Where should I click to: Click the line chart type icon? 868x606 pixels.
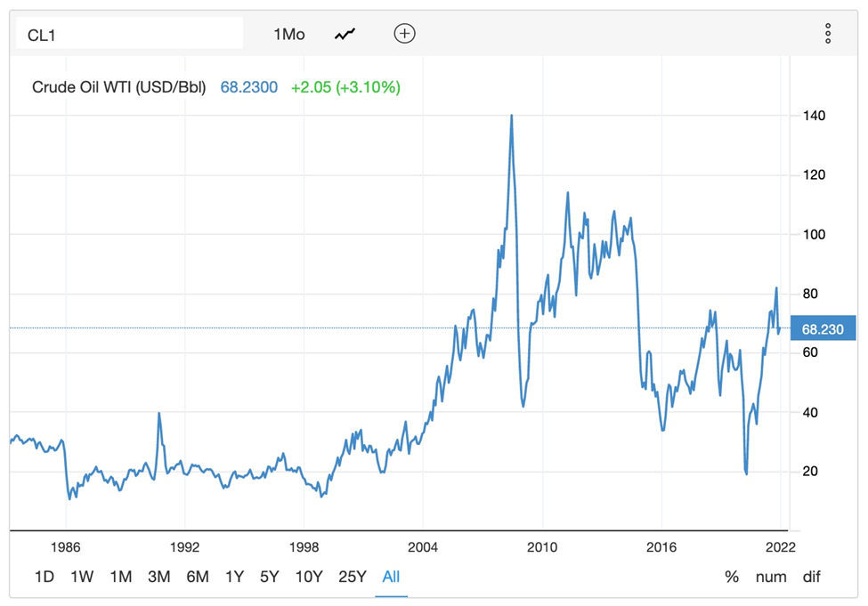[x=345, y=34]
